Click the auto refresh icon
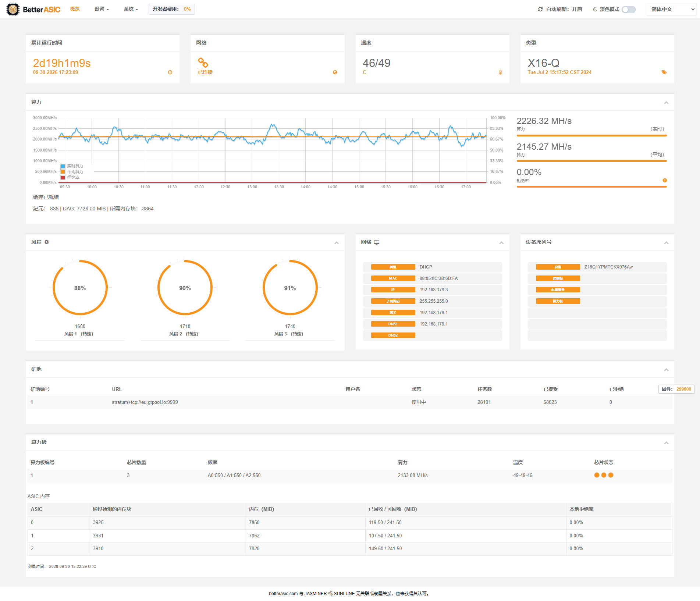This screenshot has width=700, height=601. pos(540,9)
